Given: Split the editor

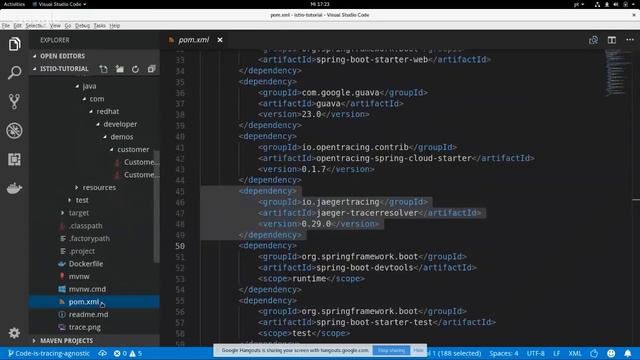Looking at the screenshot, I should tap(612, 40).
